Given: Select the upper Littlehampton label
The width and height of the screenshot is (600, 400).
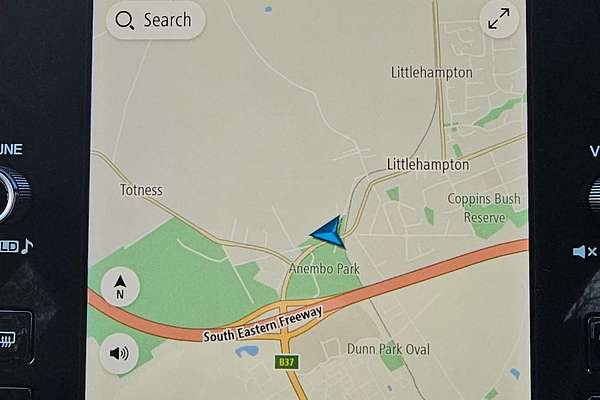Looking at the screenshot, I should [x=431, y=73].
